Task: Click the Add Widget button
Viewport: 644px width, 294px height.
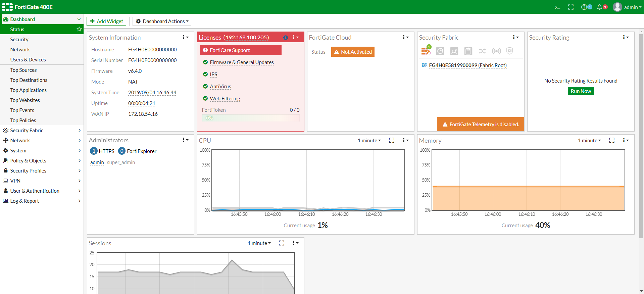Action: (x=106, y=21)
